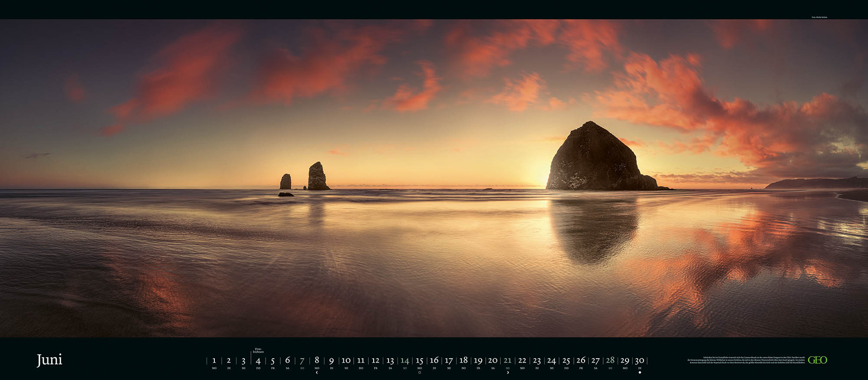This screenshot has width=868, height=380.
Task: Select Sunday 14 in the date row
Action: point(405,360)
